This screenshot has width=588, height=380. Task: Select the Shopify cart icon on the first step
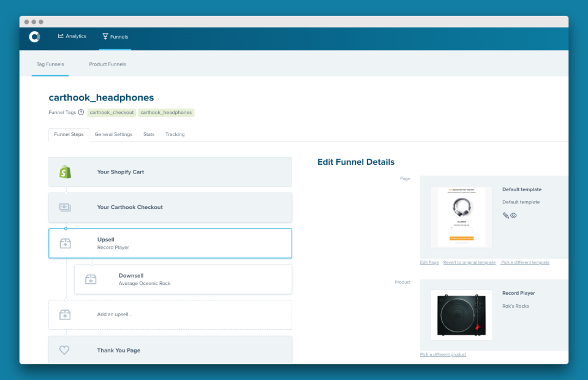[x=64, y=172]
